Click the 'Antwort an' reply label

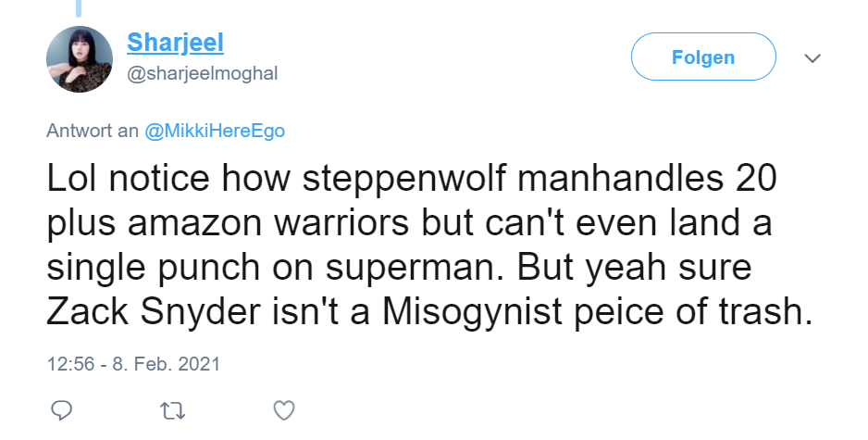coord(92,131)
